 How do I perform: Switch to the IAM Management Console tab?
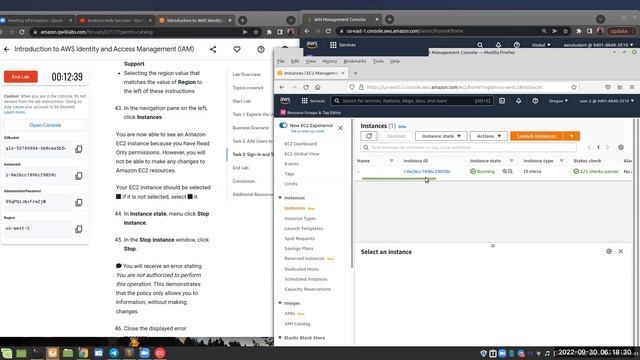click(x=340, y=19)
